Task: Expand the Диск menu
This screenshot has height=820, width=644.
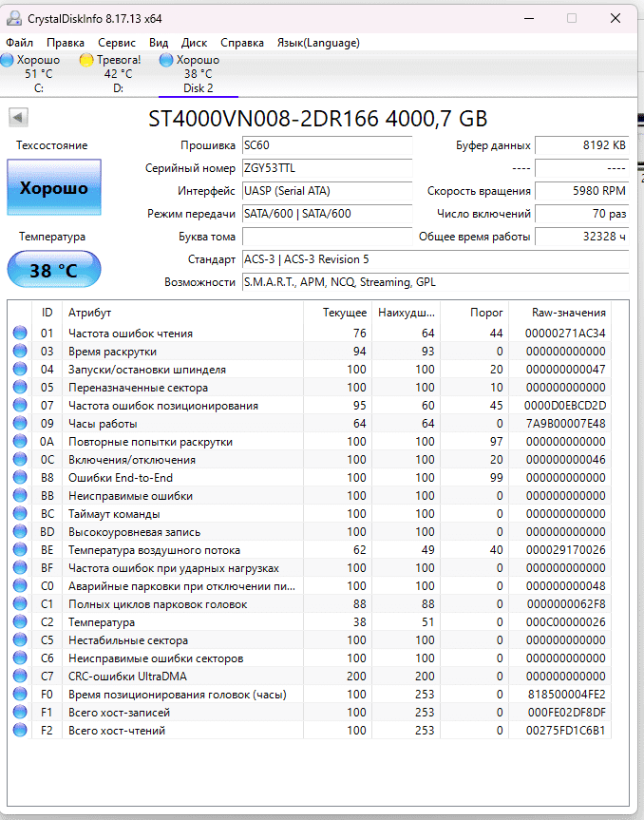Action: point(194,43)
